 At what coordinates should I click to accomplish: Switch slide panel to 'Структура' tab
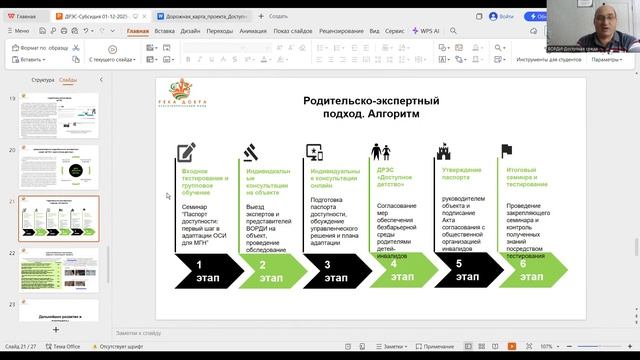[43, 80]
